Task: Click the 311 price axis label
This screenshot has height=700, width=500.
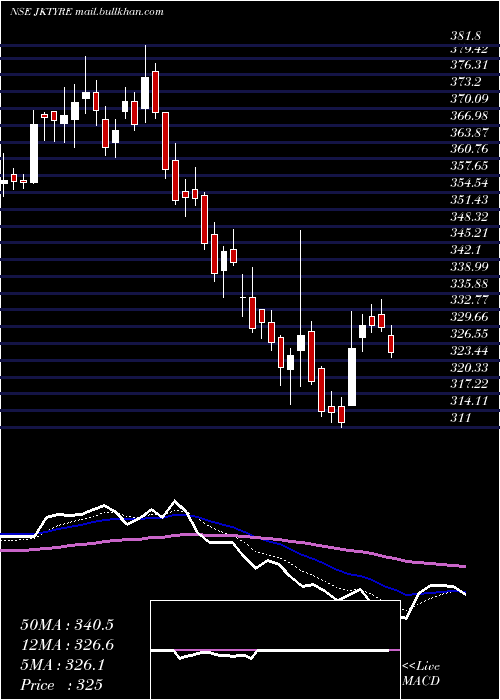Action: tap(460, 417)
